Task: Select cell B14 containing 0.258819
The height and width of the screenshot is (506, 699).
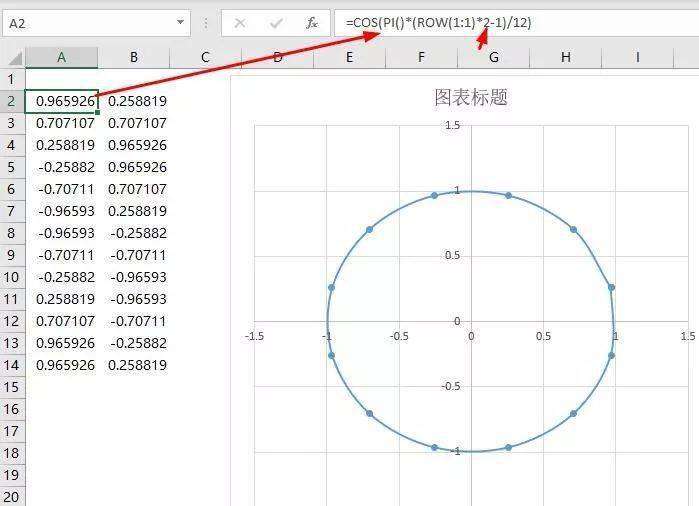Action: click(134, 365)
